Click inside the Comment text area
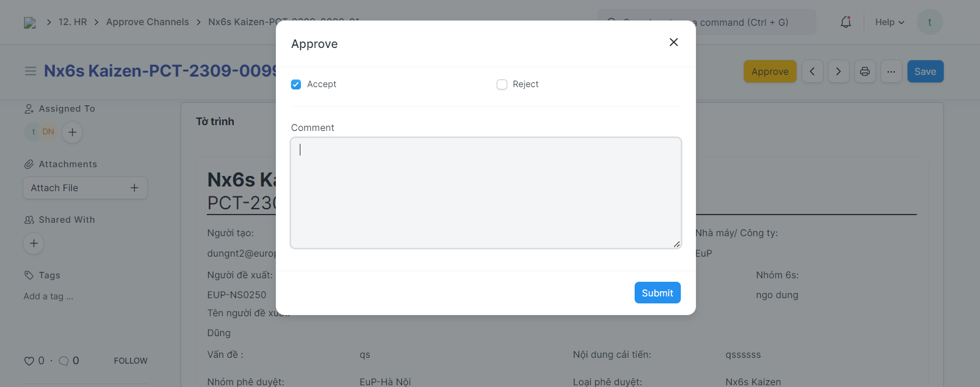Image resolution: width=980 pixels, height=387 pixels. (x=485, y=193)
